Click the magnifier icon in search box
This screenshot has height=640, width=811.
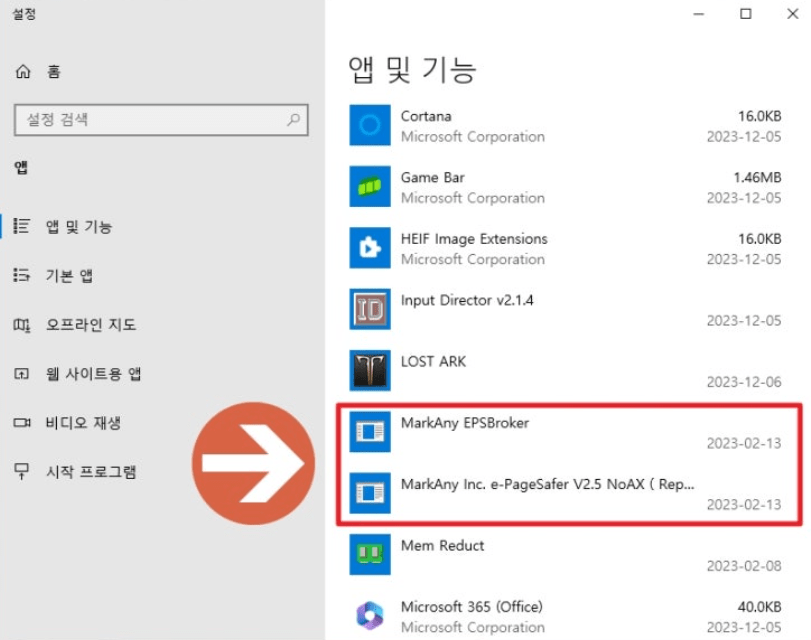pyautogui.click(x=293, y=120)
